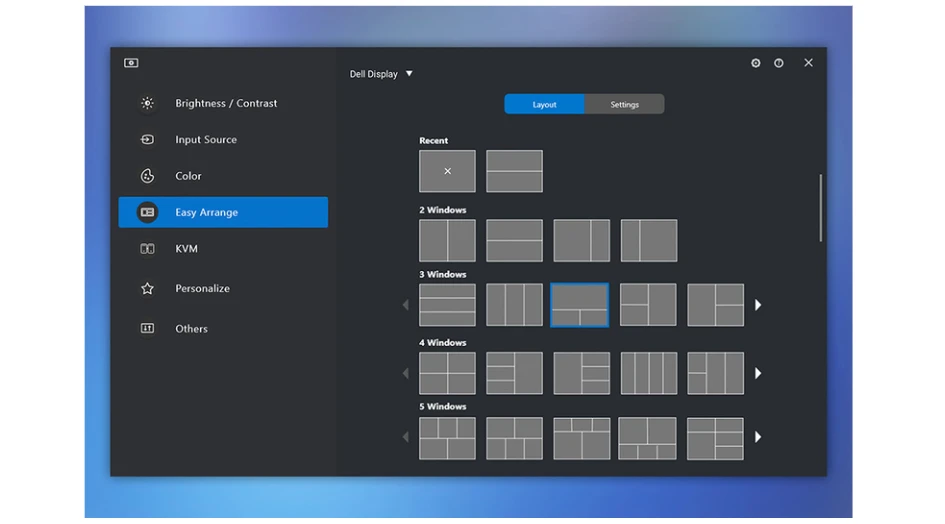
Task: Select the Recent two-row horizontal split layout
Action: pos(514,171)
